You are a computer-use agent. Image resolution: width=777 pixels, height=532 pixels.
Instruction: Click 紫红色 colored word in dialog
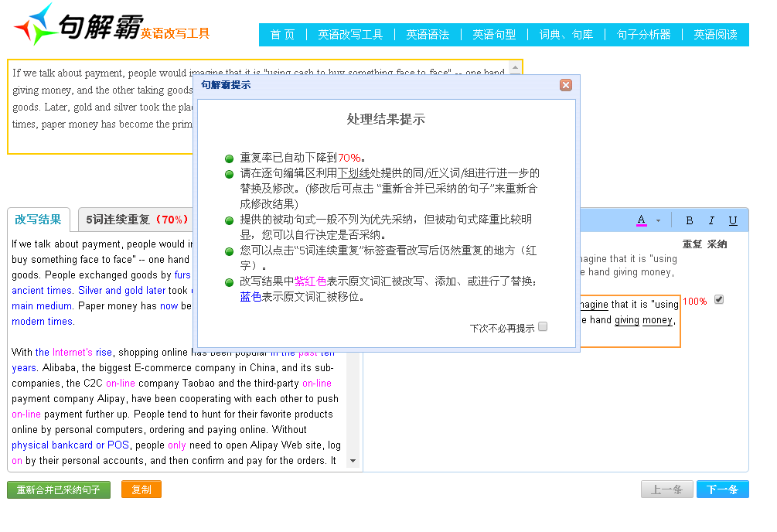[x=311, y=281]
